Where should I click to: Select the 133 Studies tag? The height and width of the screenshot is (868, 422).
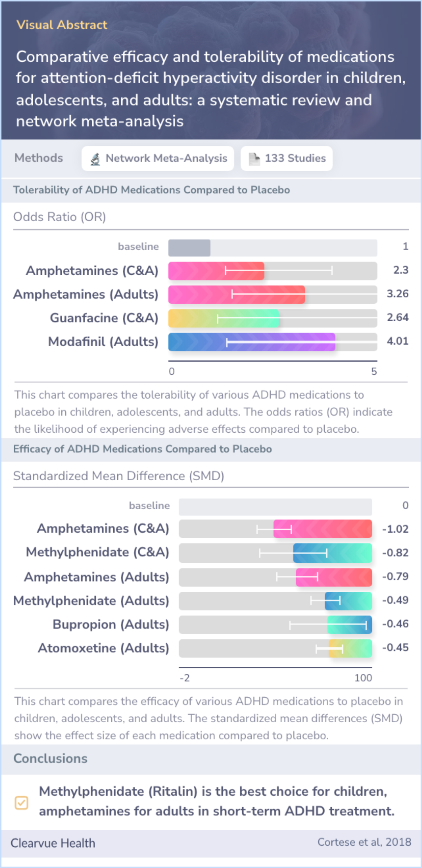(x=286, y=159)
